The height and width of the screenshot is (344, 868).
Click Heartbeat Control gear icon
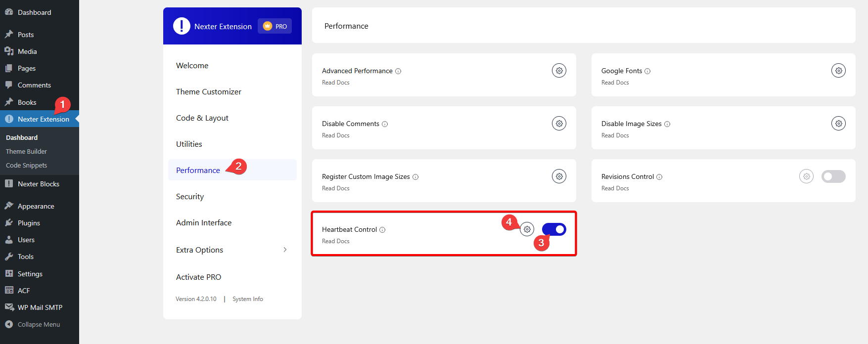point(527,229)
